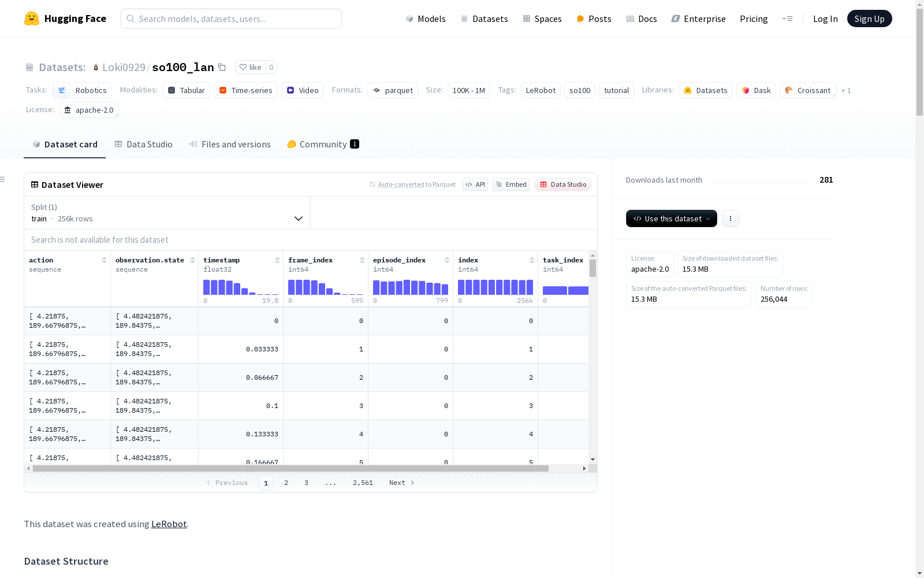Viewport: 924px width, 578px height.
Task: Select the Croissant library tag
Action: pos(808,90)
